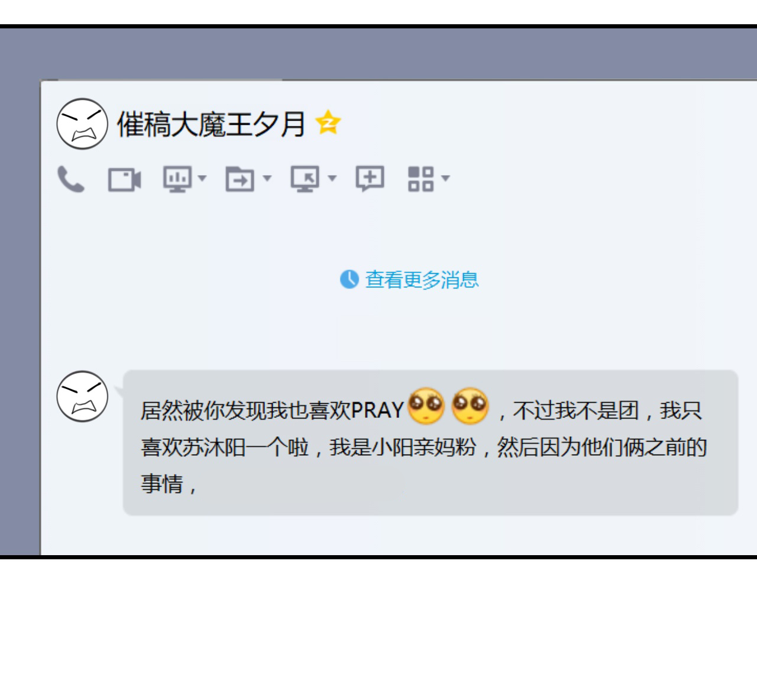Start a video call with camera icon
The height and width of the screenshot is (700, 757).
(x=124, y=180)
